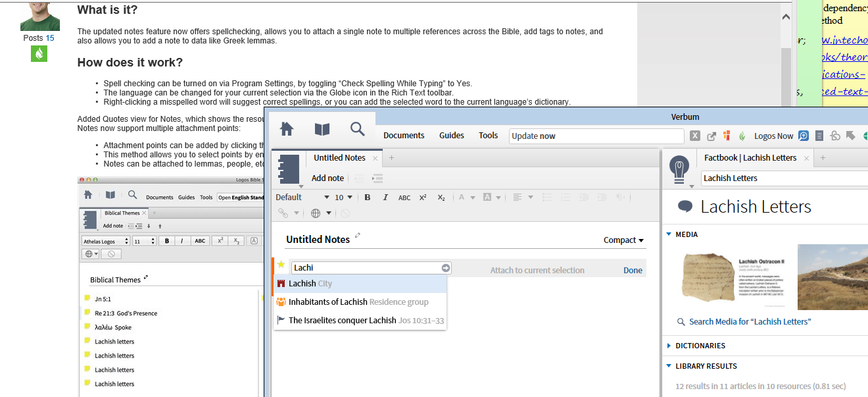Select The Israelites conquer Lachish suggestion
This screenshot has height=397, width=868.
tap(360, 321)
